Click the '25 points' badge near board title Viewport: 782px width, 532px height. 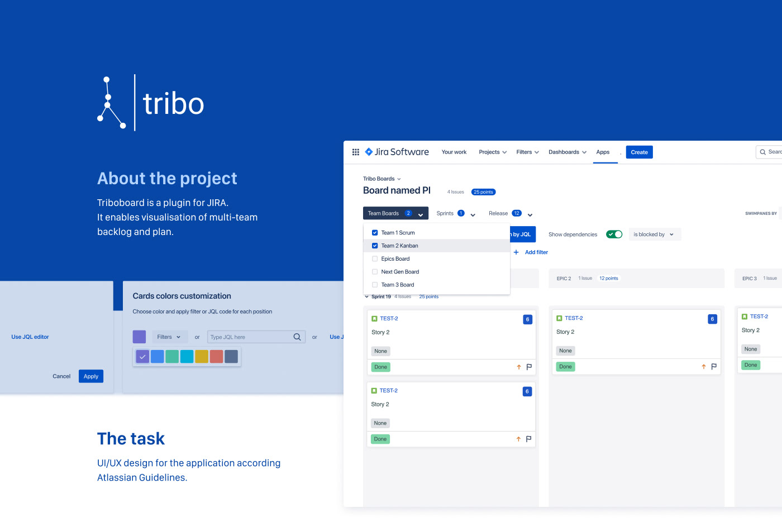click(x=484, y=192)
